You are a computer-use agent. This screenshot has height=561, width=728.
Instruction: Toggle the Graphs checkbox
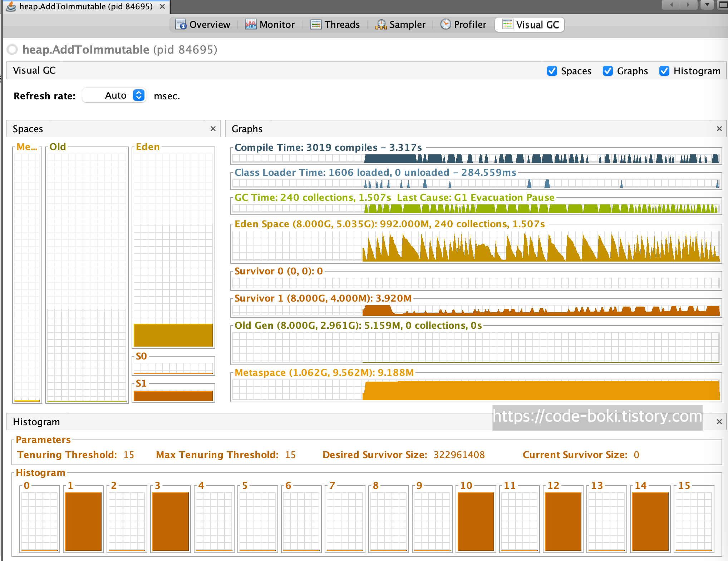608,71
